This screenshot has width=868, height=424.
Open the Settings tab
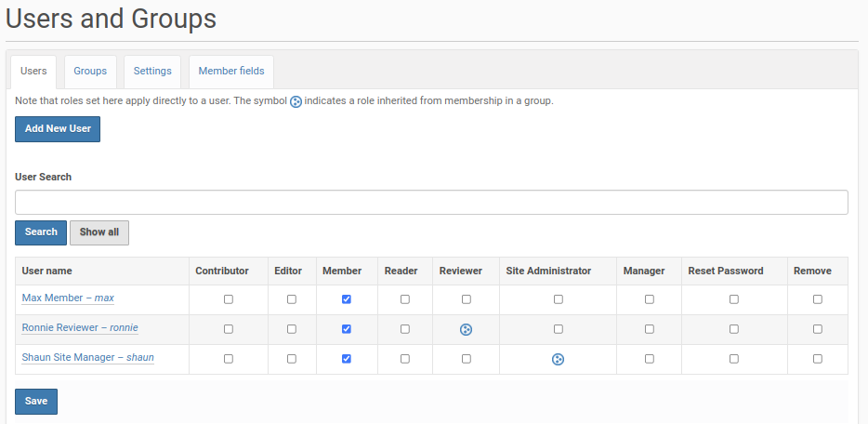(x=152, y=72)
